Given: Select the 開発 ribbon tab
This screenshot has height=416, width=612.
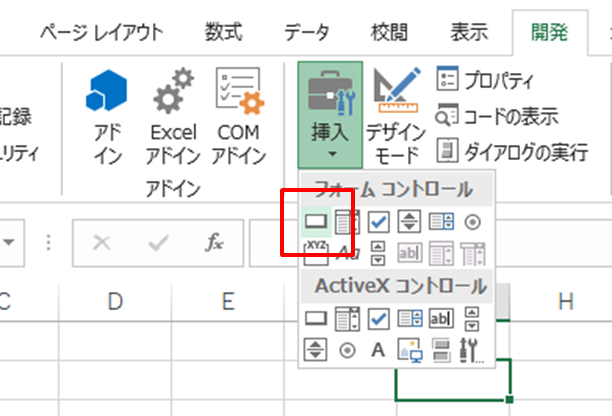Looking at the screenshot, I should 550,32.
